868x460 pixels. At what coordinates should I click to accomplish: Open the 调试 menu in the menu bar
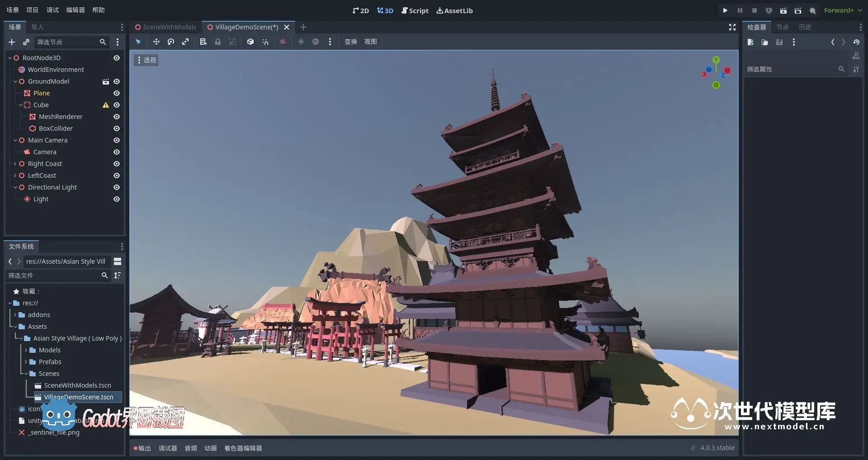pos(52,10)
